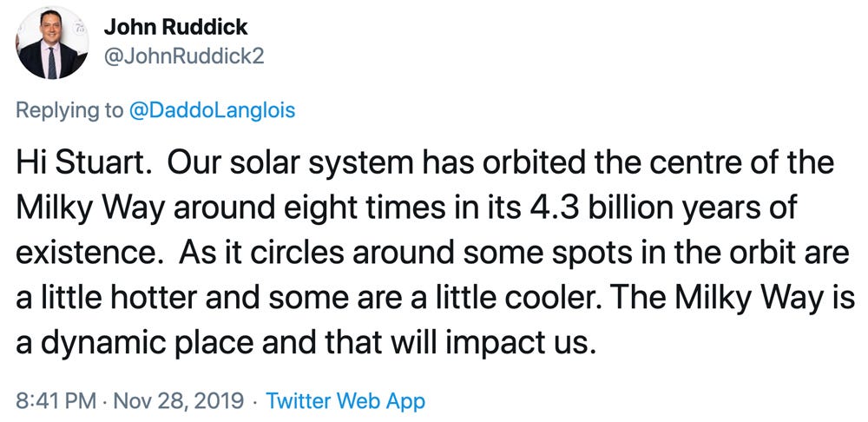Image resolution: width=868 pixels, height=422 pixels.
Task: Click the display name John Ruddick
Action: coord(175,27)
